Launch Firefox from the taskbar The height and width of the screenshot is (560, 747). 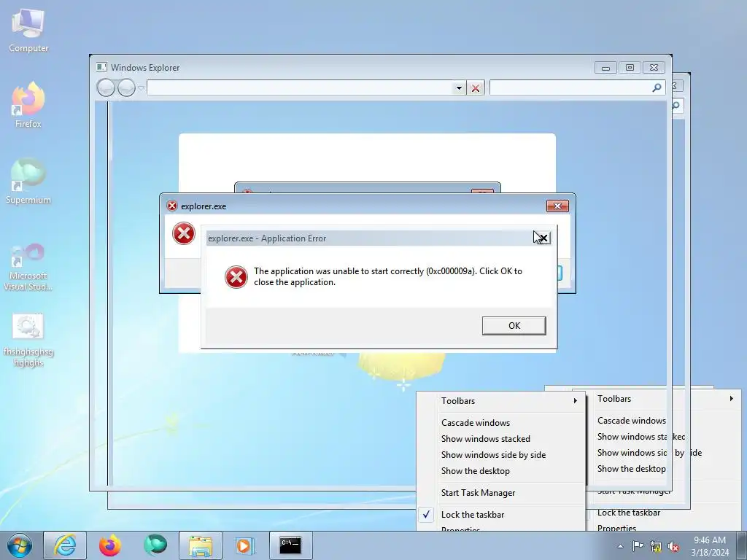(110, 545)
